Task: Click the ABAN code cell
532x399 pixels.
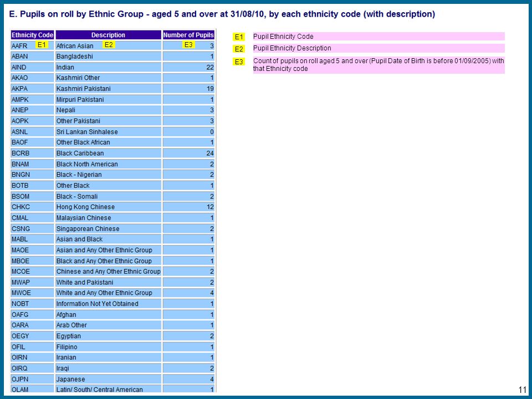Action: coord(32,57)
